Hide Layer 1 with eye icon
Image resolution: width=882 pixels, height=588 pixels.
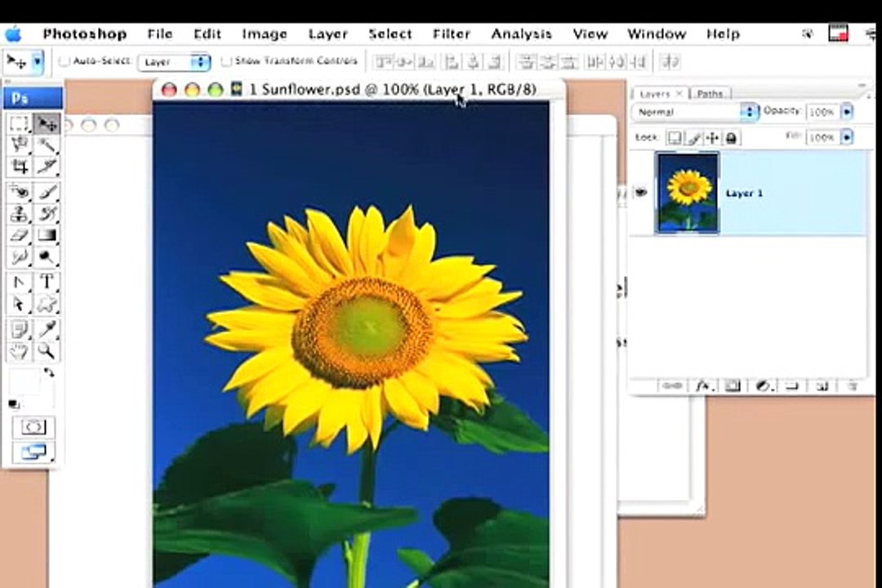point(641,193)
